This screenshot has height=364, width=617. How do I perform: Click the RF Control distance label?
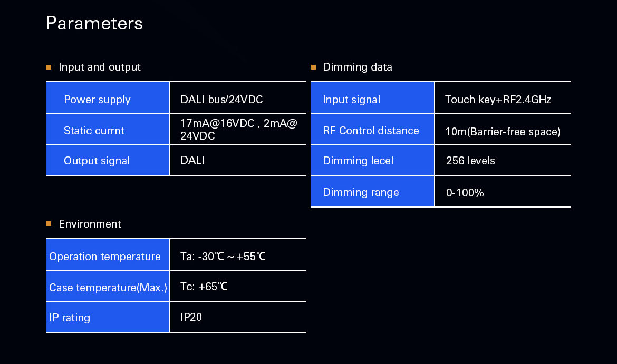(371, 131)
